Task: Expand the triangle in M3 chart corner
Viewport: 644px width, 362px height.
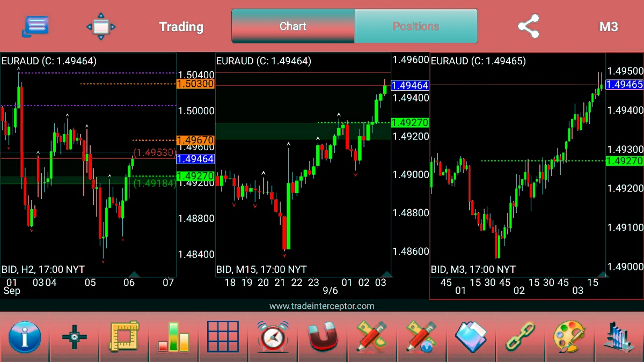Action: 603,274
